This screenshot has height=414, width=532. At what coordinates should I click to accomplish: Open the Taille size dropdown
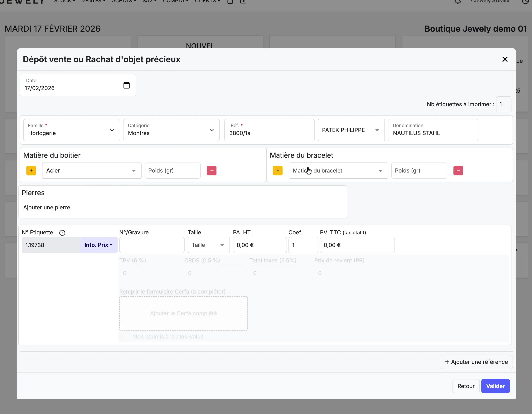(x=209, y=245)
